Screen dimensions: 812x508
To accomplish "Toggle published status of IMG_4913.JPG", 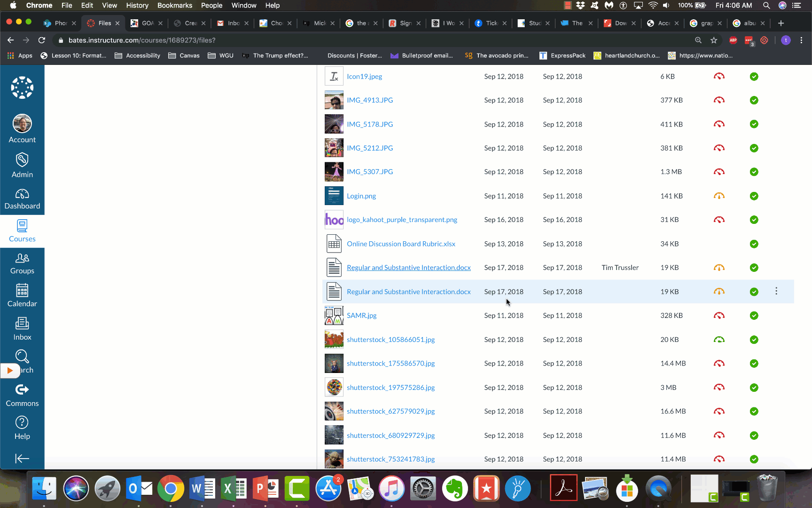I will click(x=754, y=100).
